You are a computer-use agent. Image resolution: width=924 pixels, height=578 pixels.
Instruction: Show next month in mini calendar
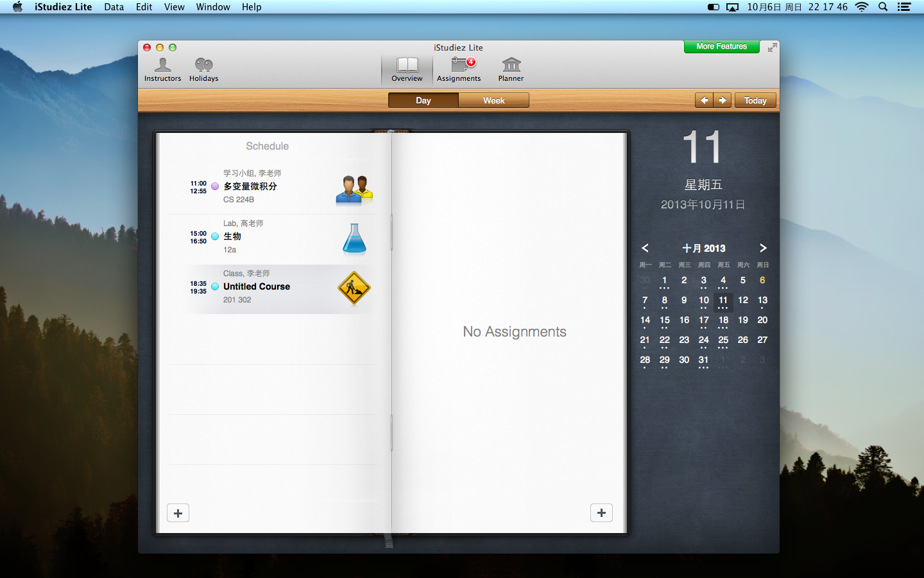(763, 248)
